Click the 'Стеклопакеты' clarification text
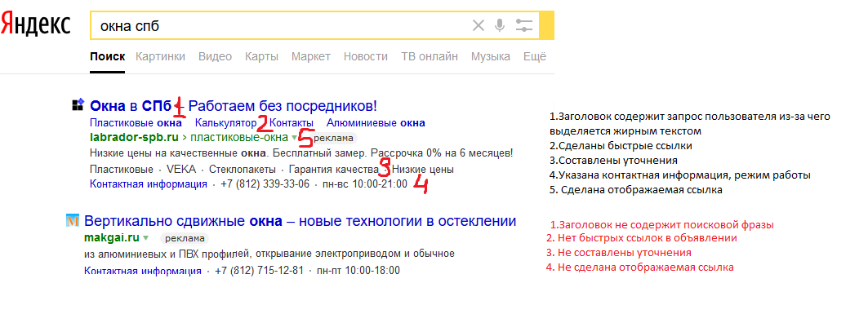 (x=241, y=169)
